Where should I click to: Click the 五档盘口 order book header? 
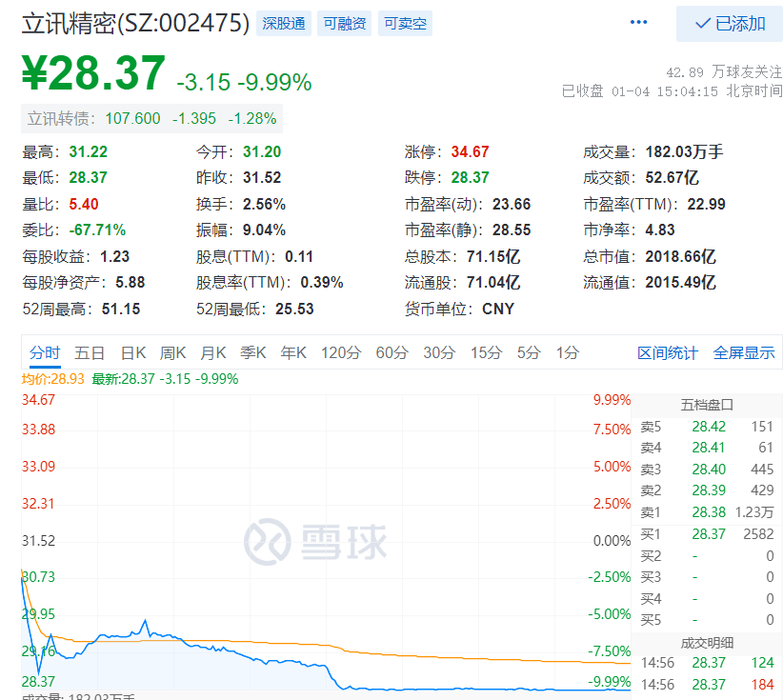[x=707, y=405]
